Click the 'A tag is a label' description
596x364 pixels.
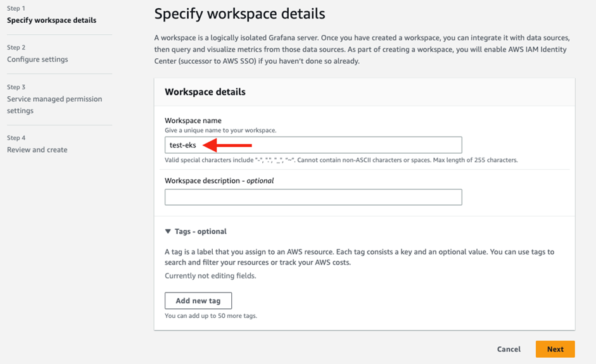[359, 257]
